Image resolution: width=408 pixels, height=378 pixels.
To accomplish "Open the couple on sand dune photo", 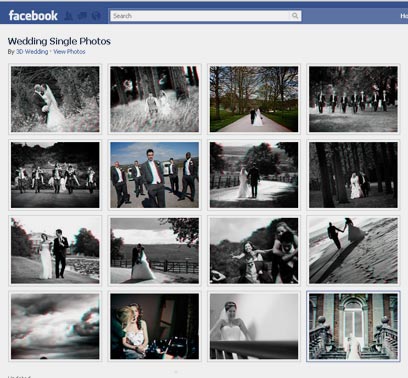I will tap(353, 251).
